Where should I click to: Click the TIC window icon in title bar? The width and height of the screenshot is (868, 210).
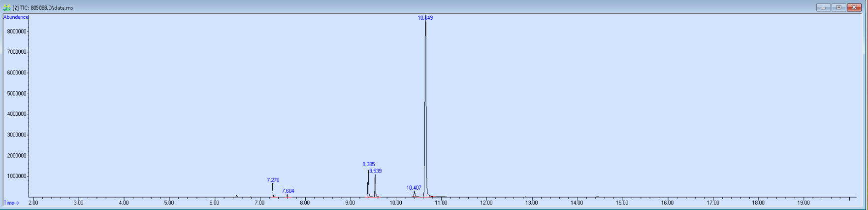pos(7,8)
